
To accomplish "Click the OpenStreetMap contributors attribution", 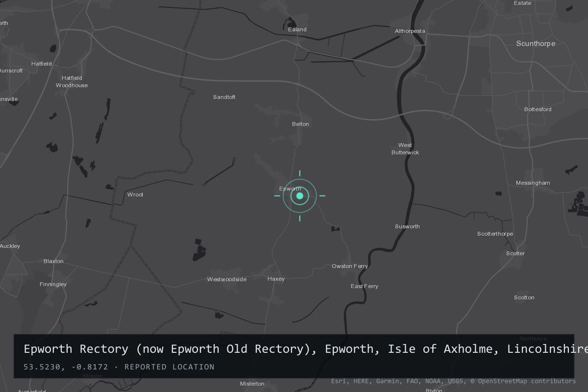I will point(523,381).
